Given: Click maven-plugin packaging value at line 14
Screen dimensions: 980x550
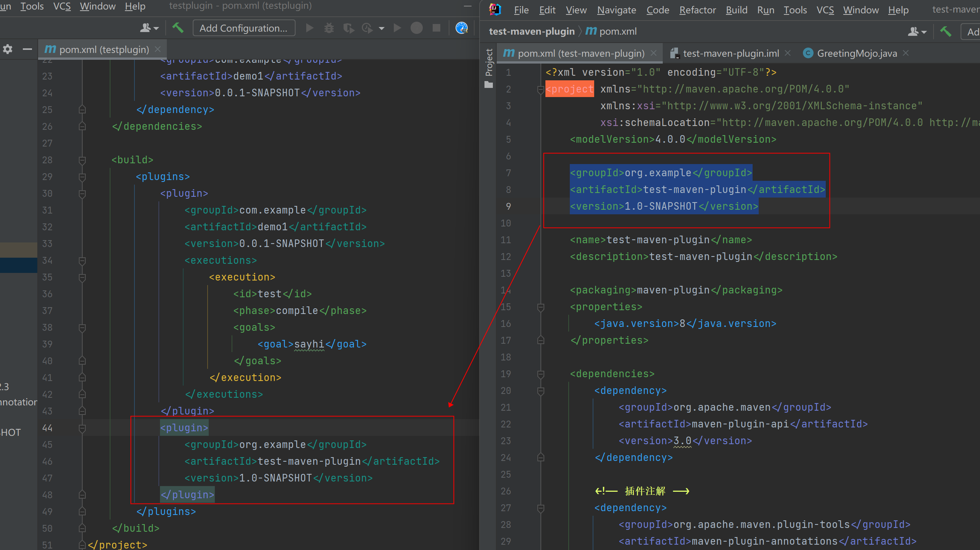Looking at the screenshot, I should [673, 290].
